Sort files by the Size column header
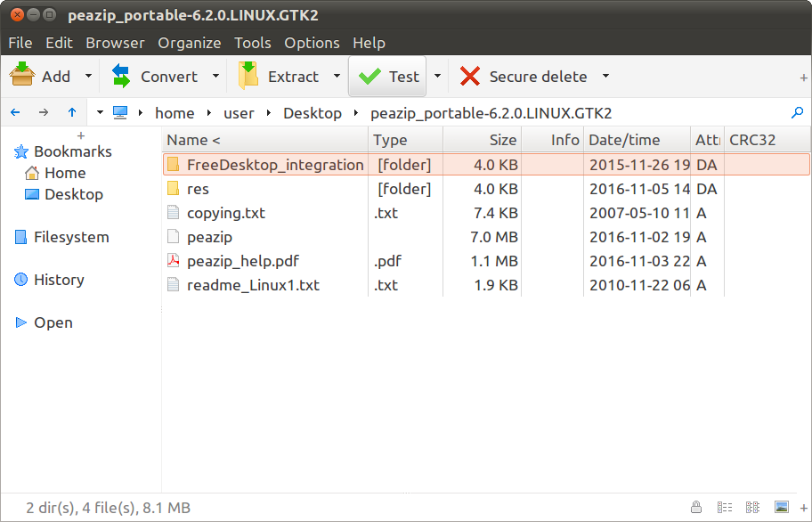Screen dimensions: 812x522 click(502, 140)
